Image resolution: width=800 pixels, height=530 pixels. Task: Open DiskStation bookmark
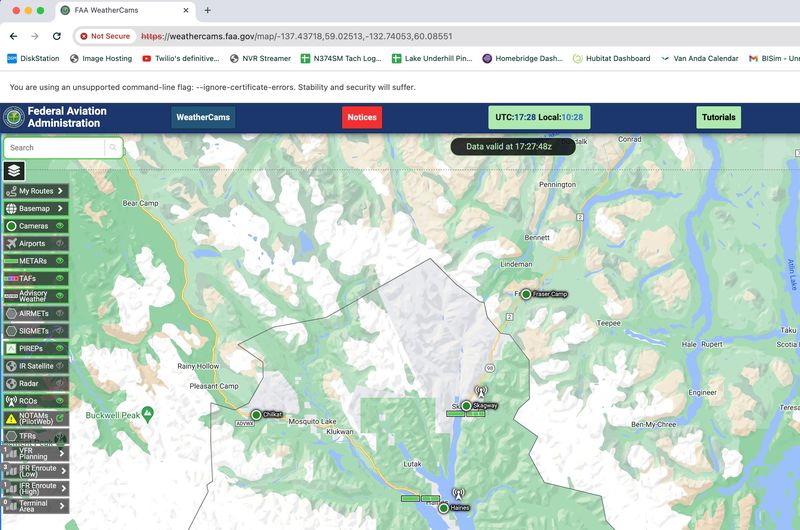33,59
